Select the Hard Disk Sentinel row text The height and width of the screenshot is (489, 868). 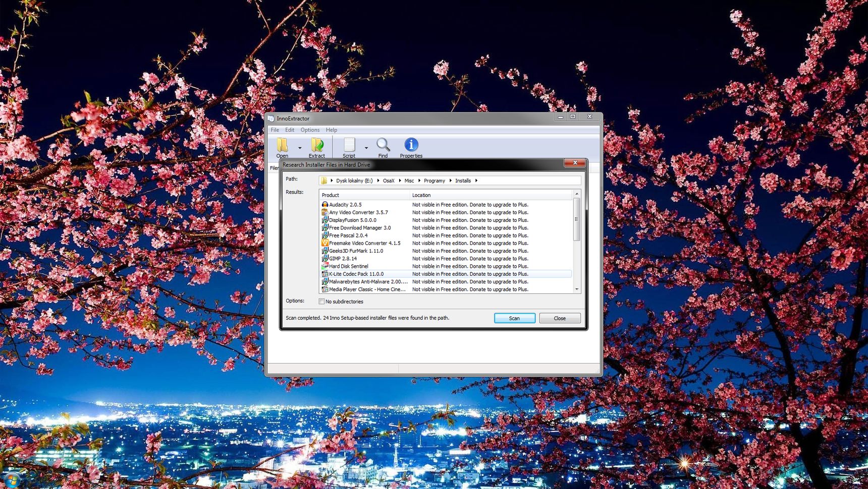point(349,266)
